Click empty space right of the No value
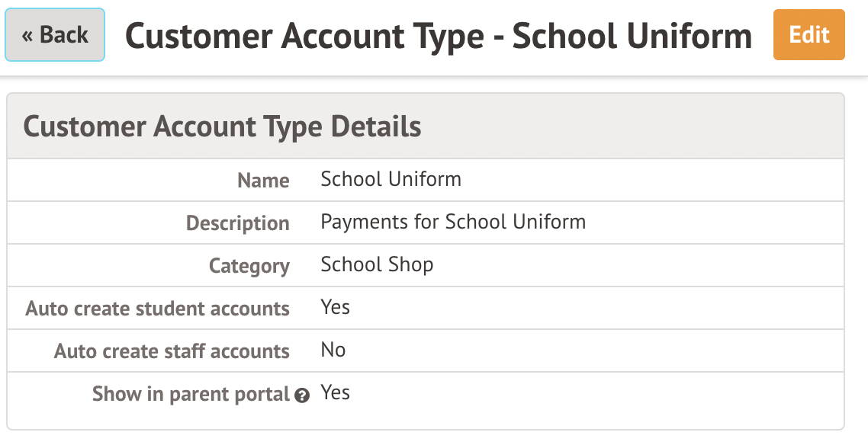The width and height of the screenshot is (868, 445). point(580,351)
